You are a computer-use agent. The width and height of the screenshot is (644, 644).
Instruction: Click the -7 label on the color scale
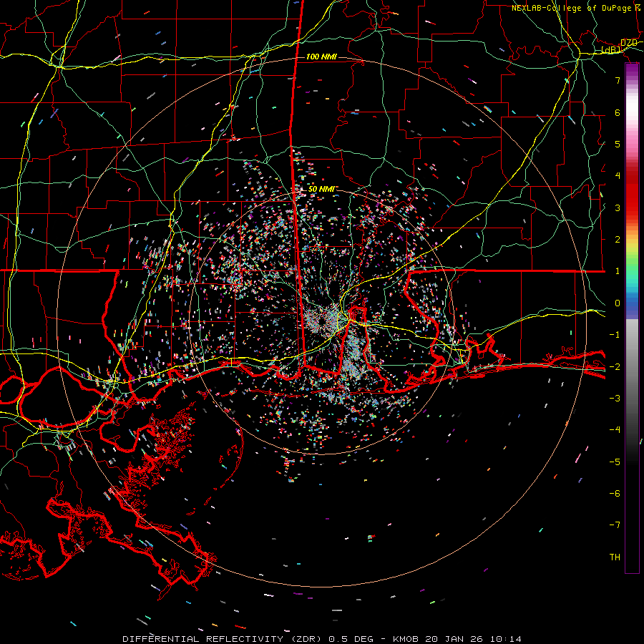coord(615,525)
